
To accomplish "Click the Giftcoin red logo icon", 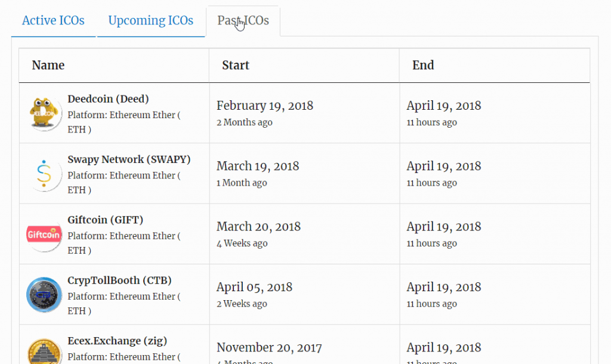I will [44, 235].
